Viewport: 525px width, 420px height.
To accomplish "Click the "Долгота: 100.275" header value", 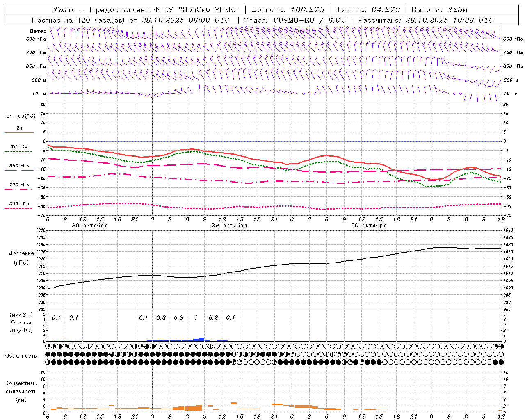I will pyautogui.click(x=288, y=10).
